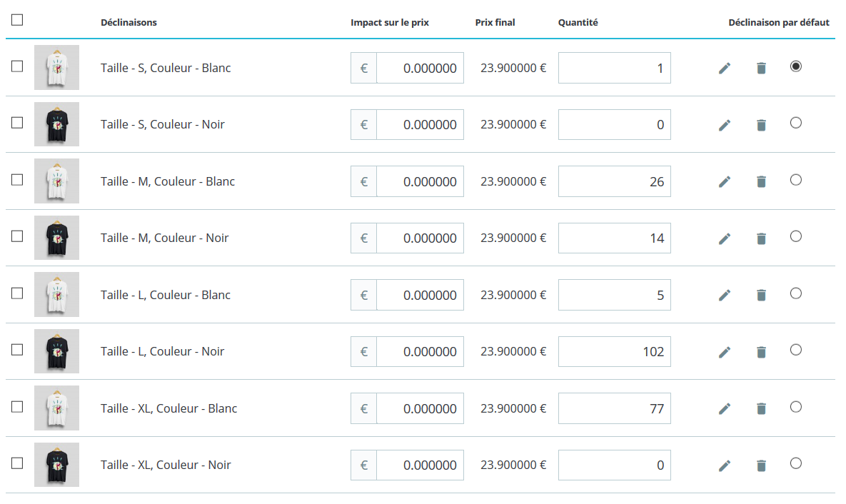The image size is (846, 504).
Task: Check the Taille XL Couleur Noir row
Action: click(x=17, y=463)
